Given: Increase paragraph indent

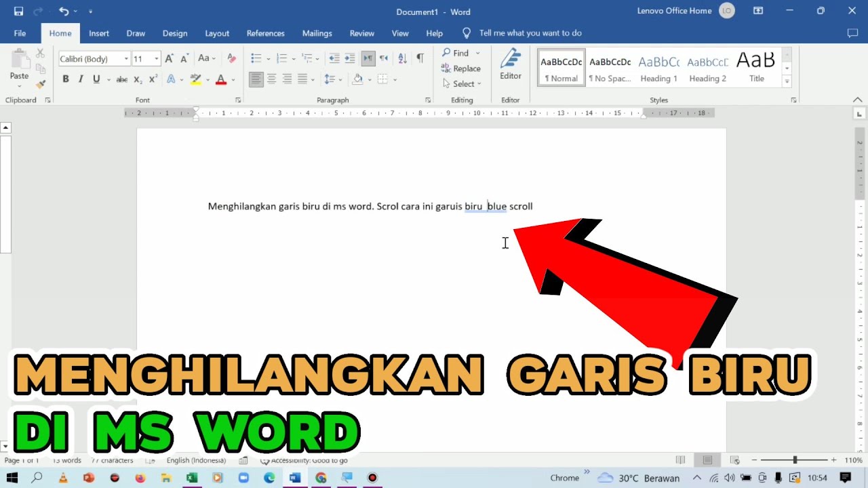Looking at the screenshot, I should coord(350,58).
